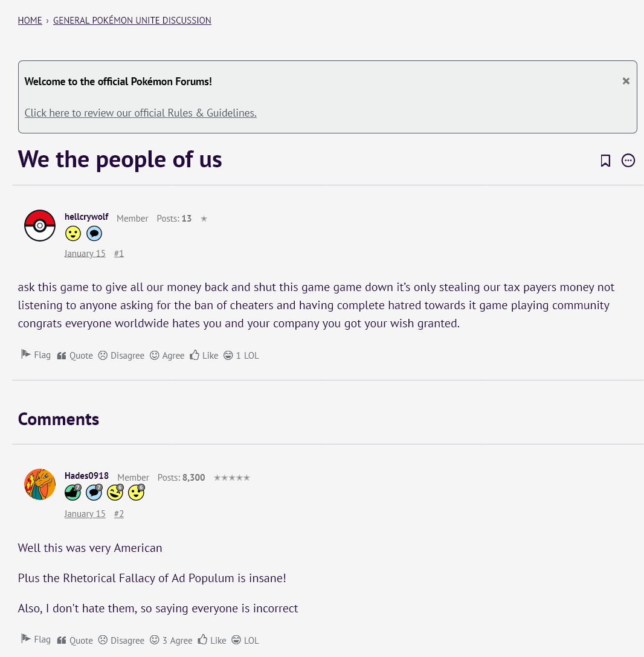The image size is (644, 657).
Task: Toggle Disagree on Hades0918's comment
Action: (x=121, y=639)
